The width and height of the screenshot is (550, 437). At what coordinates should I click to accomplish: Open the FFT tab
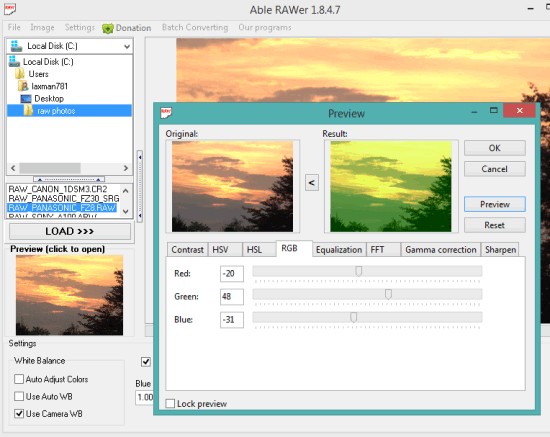pyautogui.click(x=383, y=250)
